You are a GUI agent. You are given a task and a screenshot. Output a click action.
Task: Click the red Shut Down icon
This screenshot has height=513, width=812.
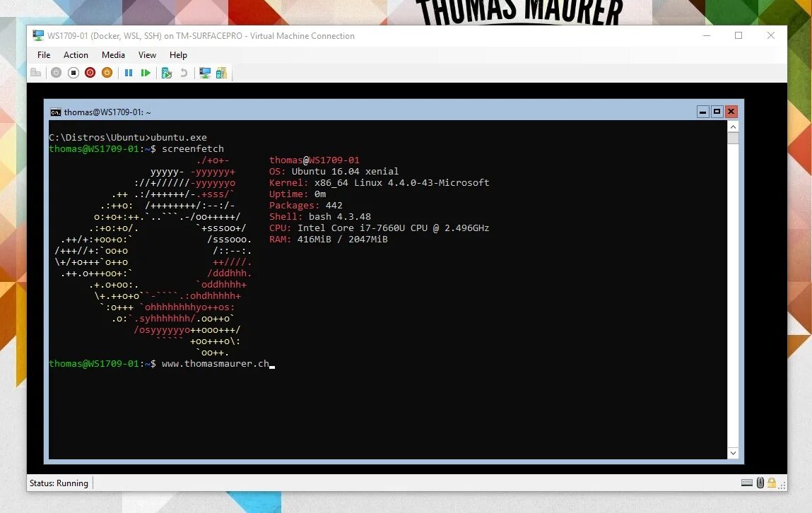(x=90, y=73)
